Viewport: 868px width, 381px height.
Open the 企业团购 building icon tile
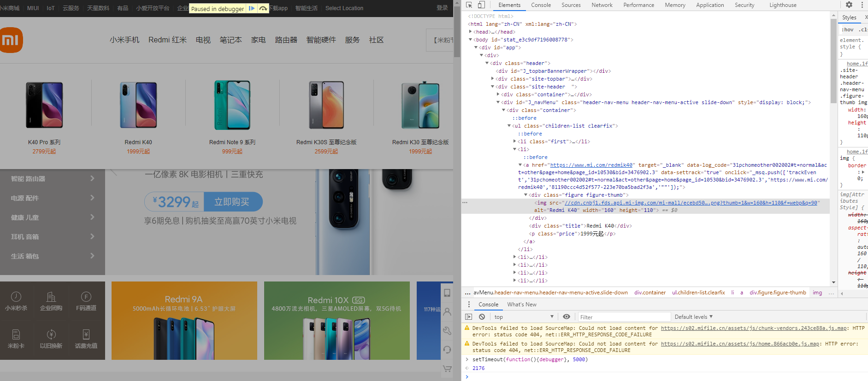[x=51, y=301]
